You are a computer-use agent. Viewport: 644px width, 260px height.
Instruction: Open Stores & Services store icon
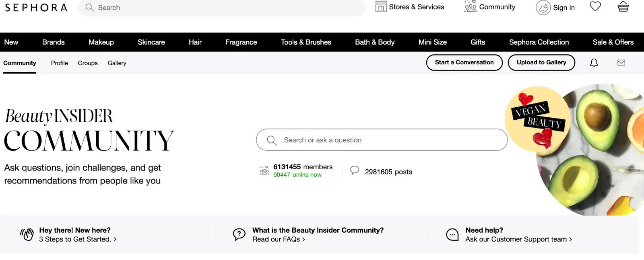pos(380,6)
